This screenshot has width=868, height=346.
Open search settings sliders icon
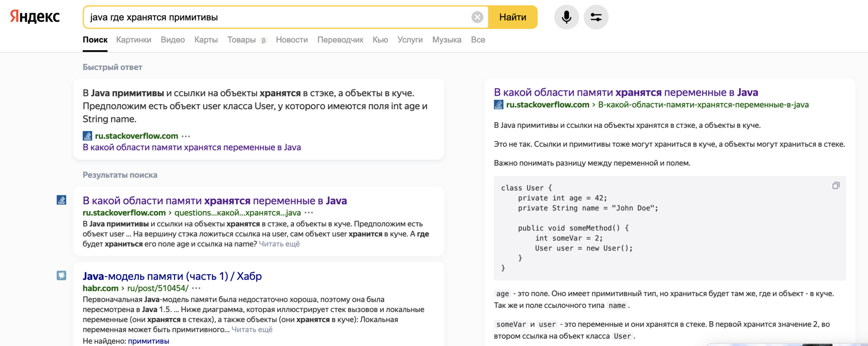point(596,17)
